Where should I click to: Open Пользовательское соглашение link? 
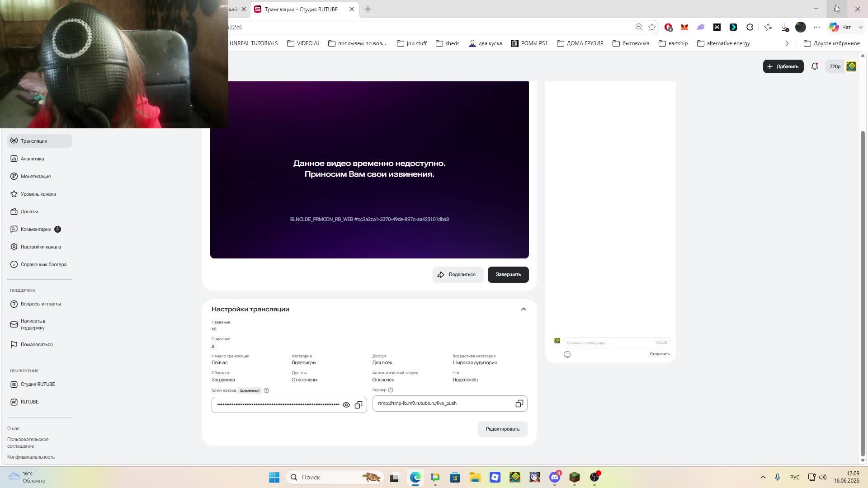point(28,442)
